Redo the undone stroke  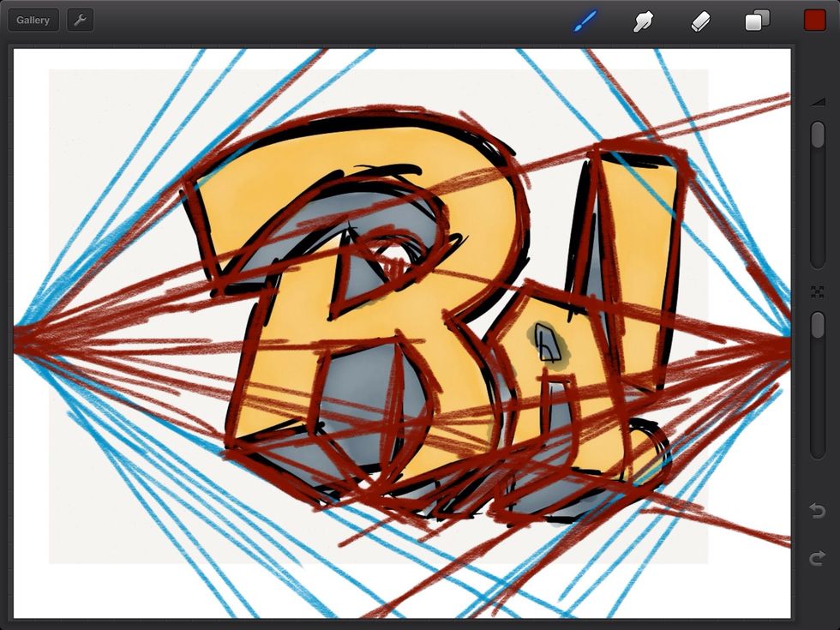818,559
